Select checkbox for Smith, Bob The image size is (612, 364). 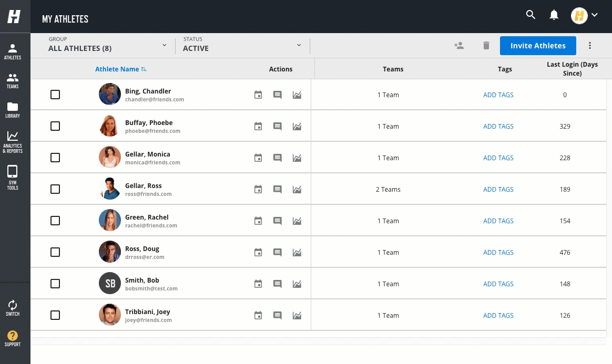[x=55, y=284]
